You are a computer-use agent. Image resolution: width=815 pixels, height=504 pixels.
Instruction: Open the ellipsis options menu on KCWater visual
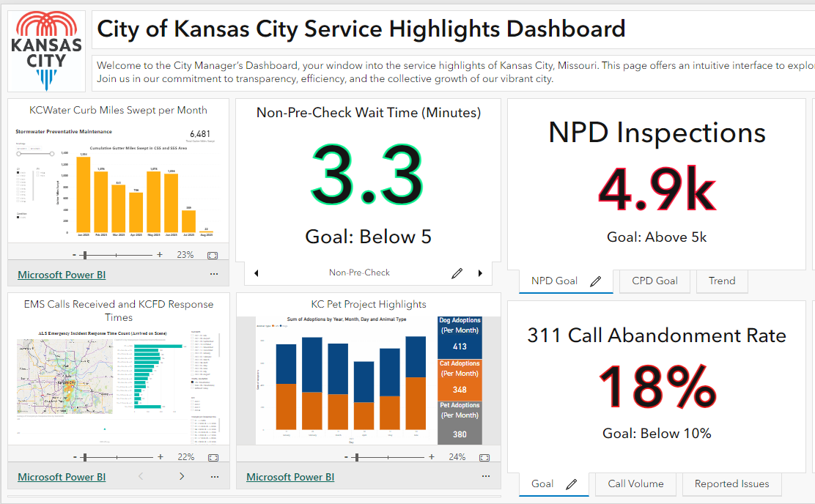(214, 273)
